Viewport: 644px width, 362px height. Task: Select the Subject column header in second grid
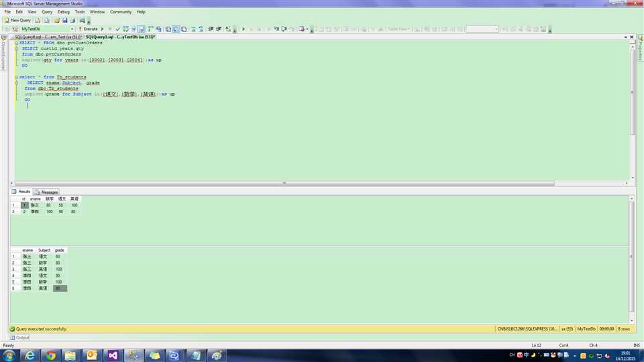tap(44, 250)
